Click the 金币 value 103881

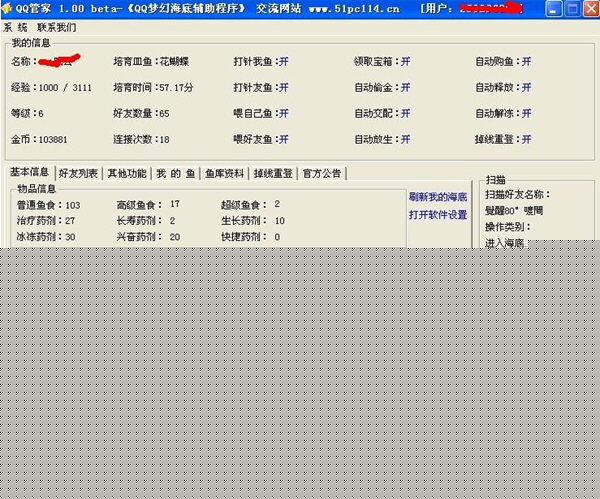(53, 140)
